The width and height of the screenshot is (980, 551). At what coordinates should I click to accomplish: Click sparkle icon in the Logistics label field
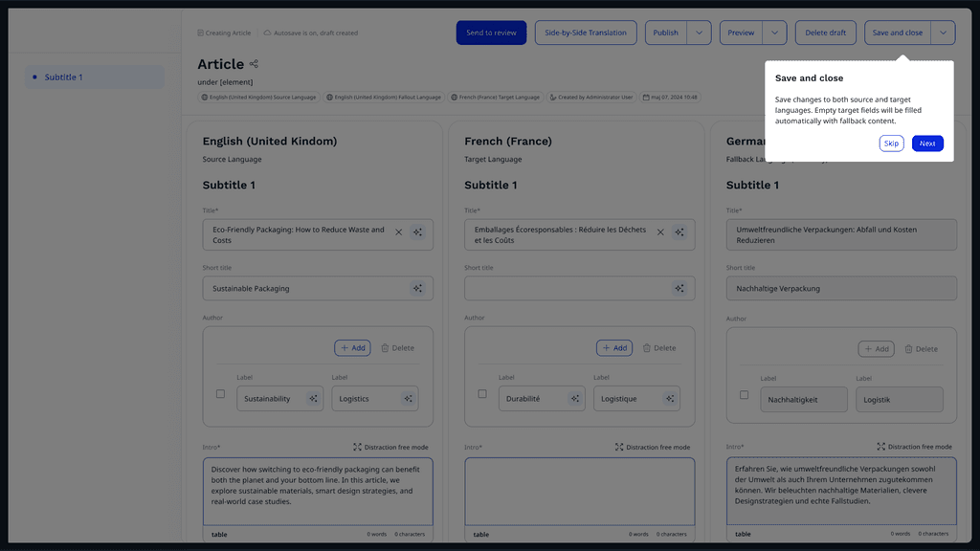[x=408, y=399]
